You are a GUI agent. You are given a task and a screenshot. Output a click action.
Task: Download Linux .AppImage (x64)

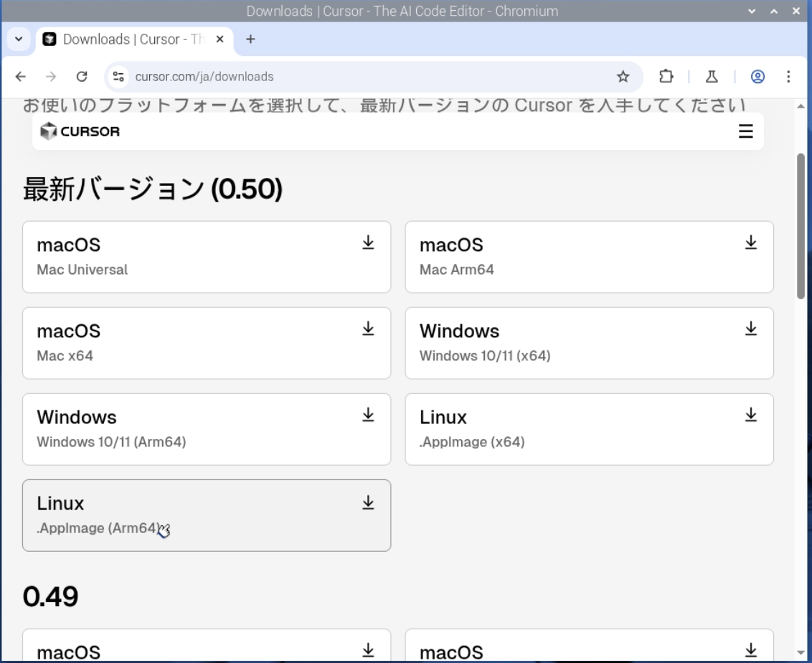(x=590, y=429)
